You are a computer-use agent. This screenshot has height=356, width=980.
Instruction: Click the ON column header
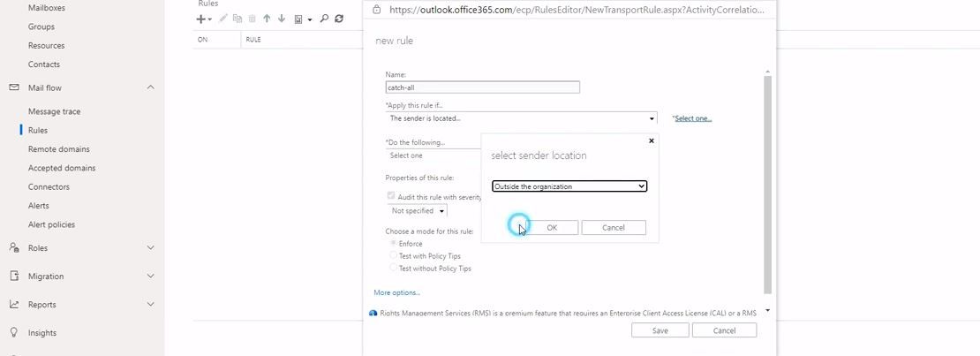click(x=202, y=40)
